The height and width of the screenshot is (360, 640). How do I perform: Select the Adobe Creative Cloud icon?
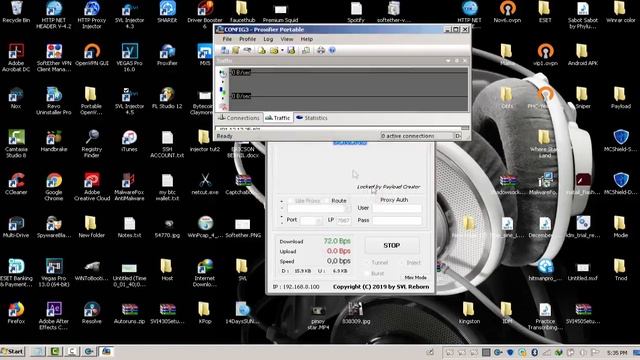click(x=92, y=187)
